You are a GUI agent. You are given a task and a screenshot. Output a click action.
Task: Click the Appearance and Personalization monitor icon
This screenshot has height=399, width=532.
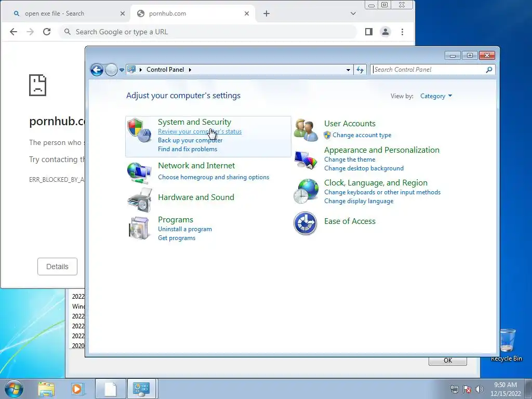tap(305, 159)
